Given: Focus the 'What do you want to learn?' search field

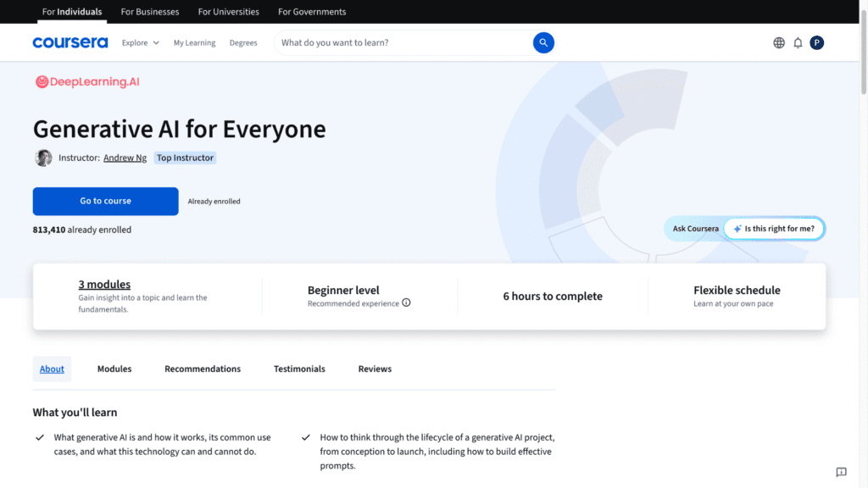Looking at the screenshot, I should [404, 42].
